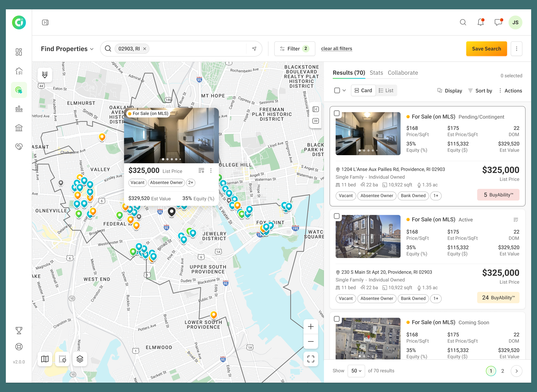The image size is (537, 392).
Task: Activate the draw area selection tool
Action: (x=62, y=359)
